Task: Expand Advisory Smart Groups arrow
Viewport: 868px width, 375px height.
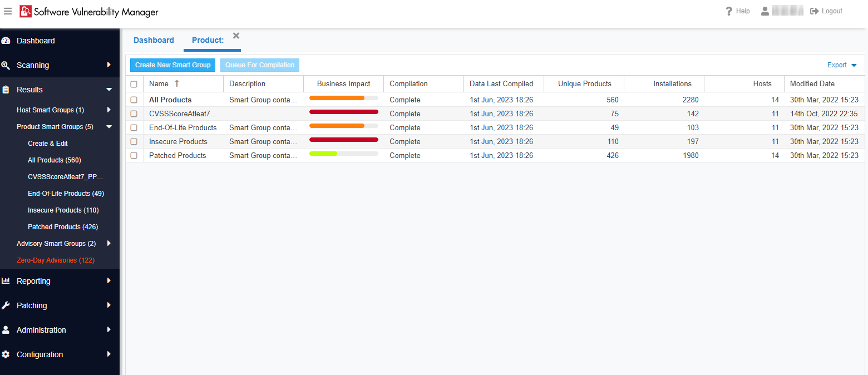Action: point(109,243)
